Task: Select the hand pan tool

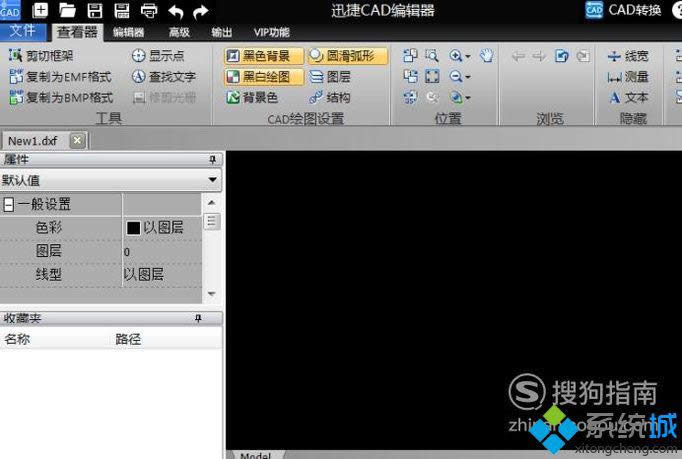Action: tap(487, 56)
